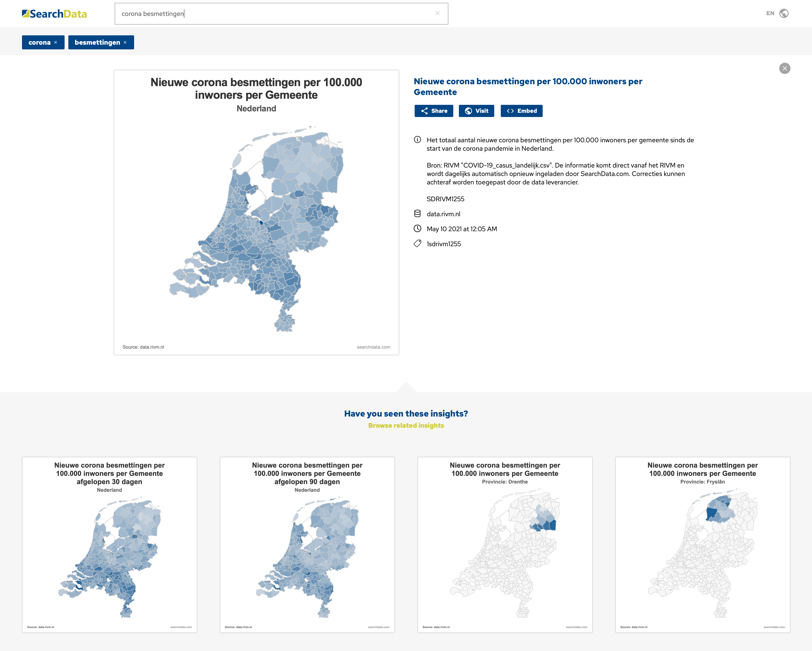Click the info icon beside the dataset description
Screen dimensions: 812x651
417,140
